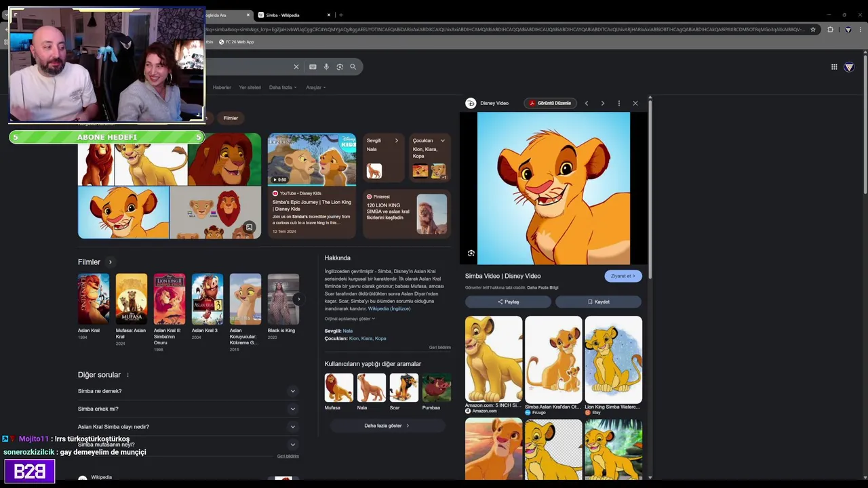Viewport: 868px width, 488px height.
Task: Click the image panel scrollbar
Action: point(650,188)
